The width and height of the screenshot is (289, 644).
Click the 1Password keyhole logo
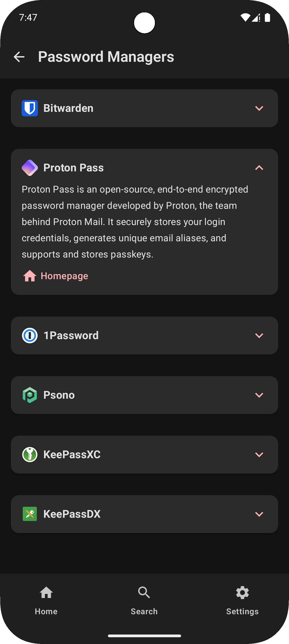click(30, 336)
